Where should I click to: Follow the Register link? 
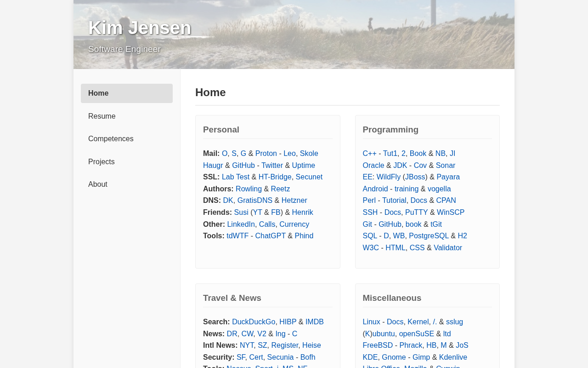285,345
